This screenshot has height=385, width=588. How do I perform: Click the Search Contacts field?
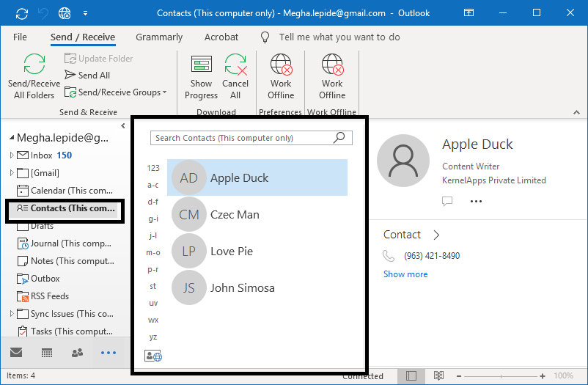point(251,138)
